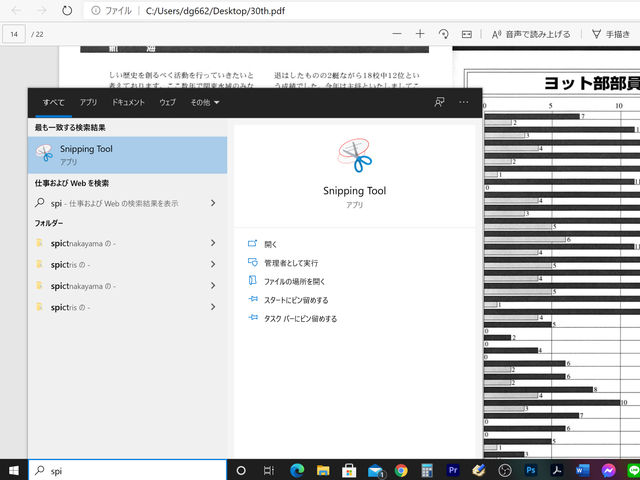The image size is (640, 480).
Task: Open File Explorer from taskbar
Action: (x=323, y=470)
